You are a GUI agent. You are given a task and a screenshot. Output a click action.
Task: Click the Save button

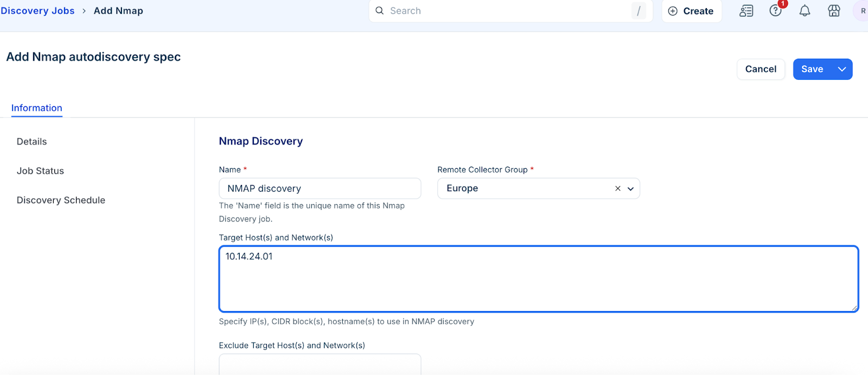click(812, 69)
